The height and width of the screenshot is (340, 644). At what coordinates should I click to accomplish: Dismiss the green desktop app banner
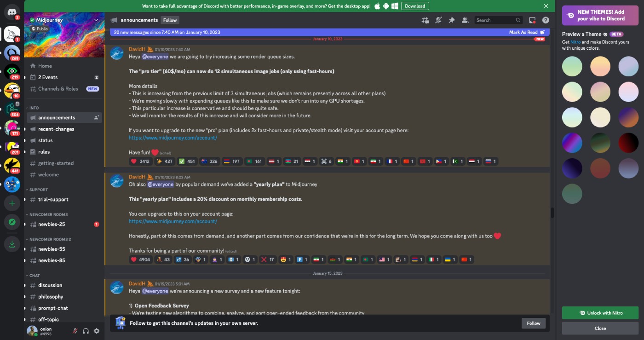coord(546,6)
